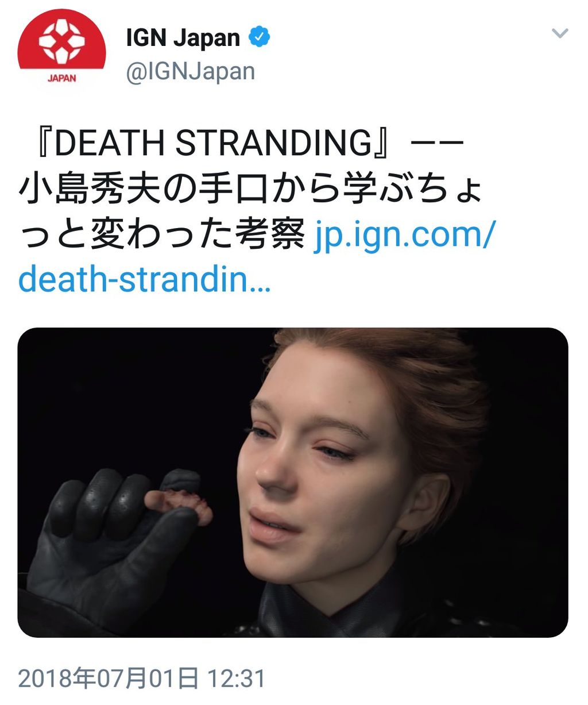This screenshot has width=588, height=705.
Task: Click the @IGNJapan handle
Action: point(190,72)
